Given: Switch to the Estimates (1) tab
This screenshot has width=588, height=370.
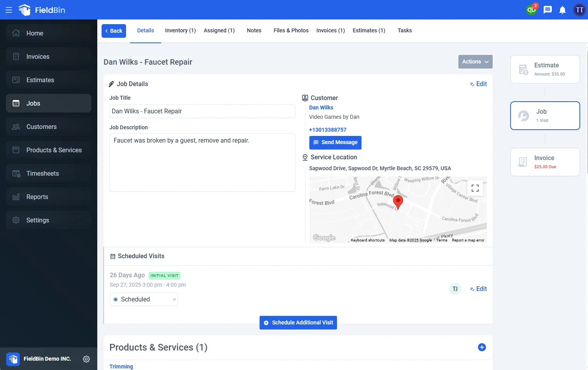Looking at the screenshot, I should click(x=369, y=30).
